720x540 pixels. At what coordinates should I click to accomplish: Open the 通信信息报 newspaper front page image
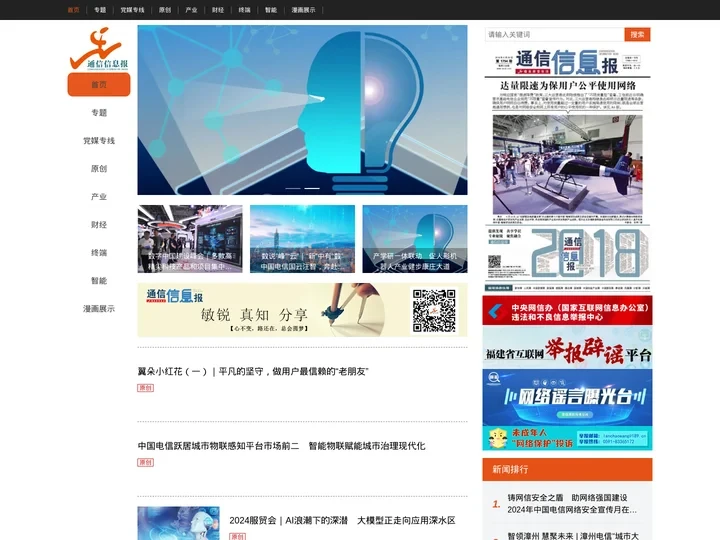568,168
